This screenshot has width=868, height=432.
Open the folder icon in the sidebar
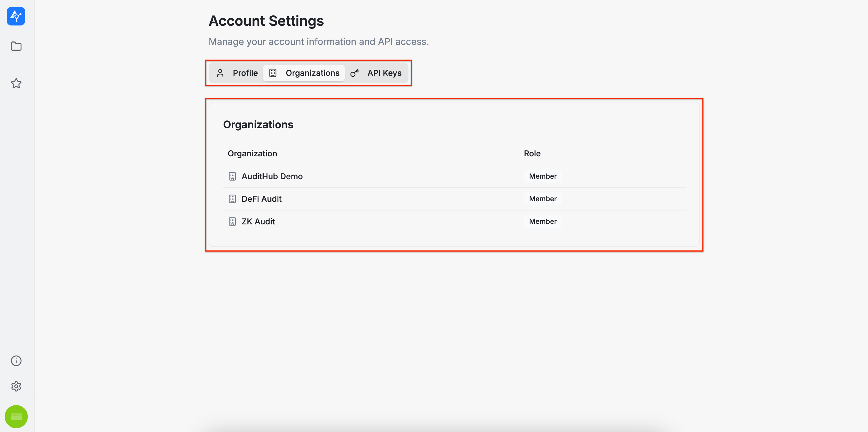pyautogui.click(x=16, y=46)
